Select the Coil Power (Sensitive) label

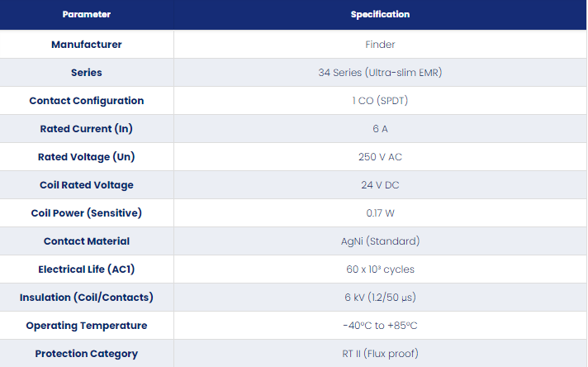pyautogui.click(x=87, y=213)
